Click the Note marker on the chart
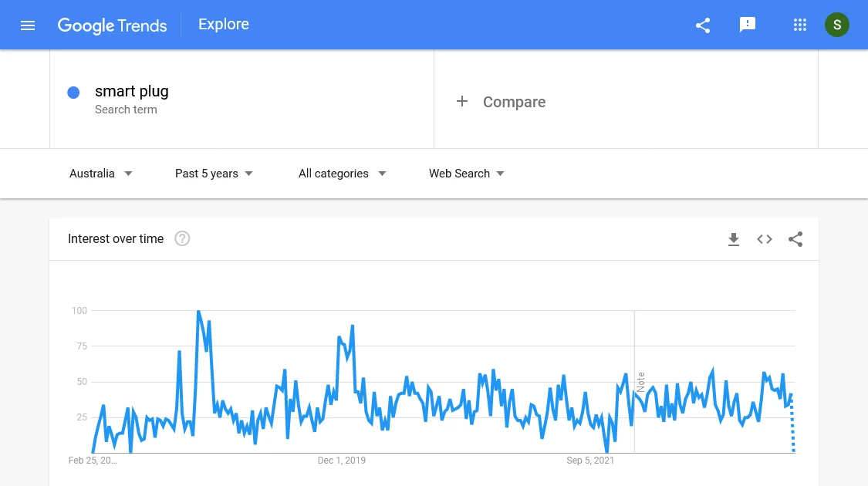The image size is (868, 486). [x=640, y=382]
